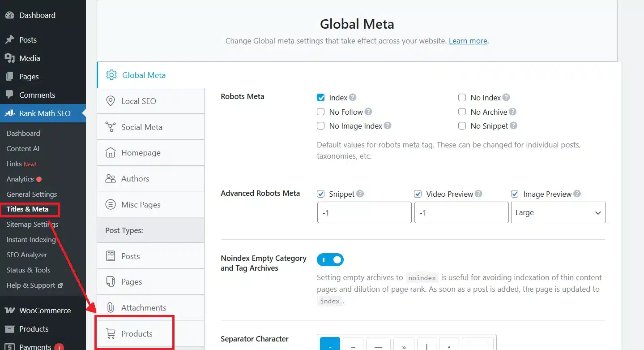Expand the Rank Math SEO sidebar menu

43,113
